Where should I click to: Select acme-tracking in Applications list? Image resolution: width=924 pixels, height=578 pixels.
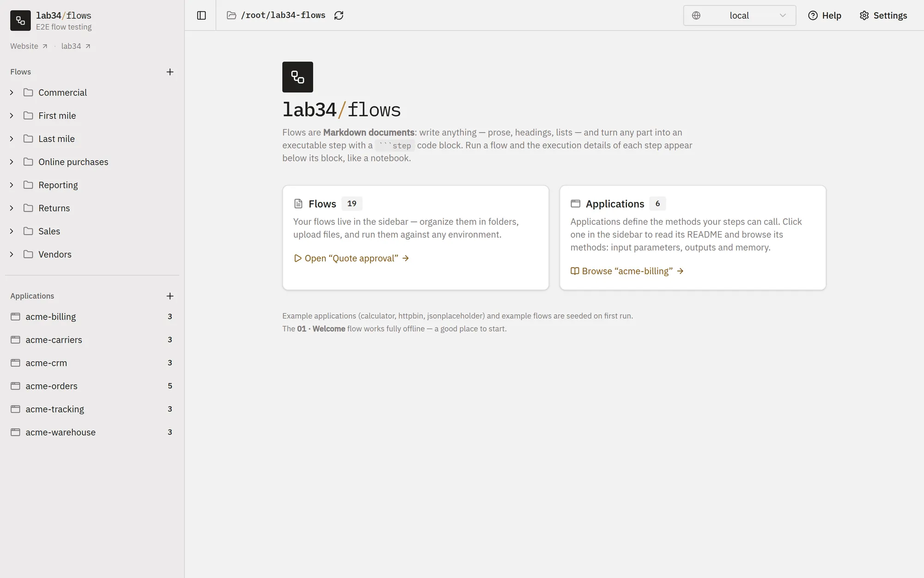pyautogui.click(x=92, y=409)
